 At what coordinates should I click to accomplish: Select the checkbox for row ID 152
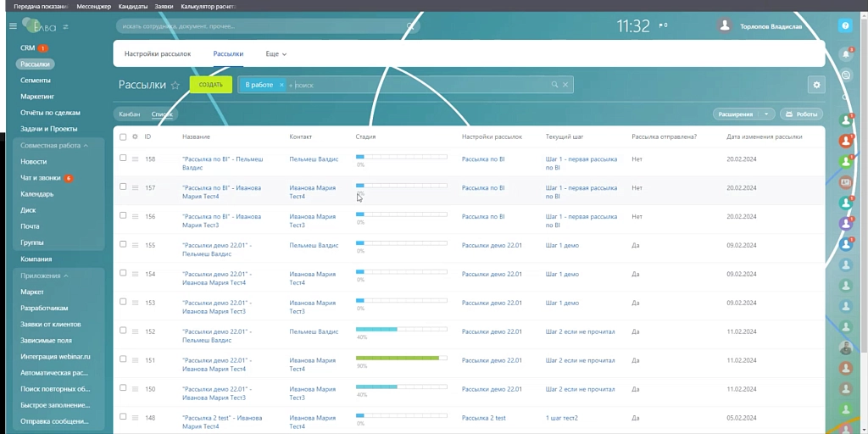(x=123, y=331)
